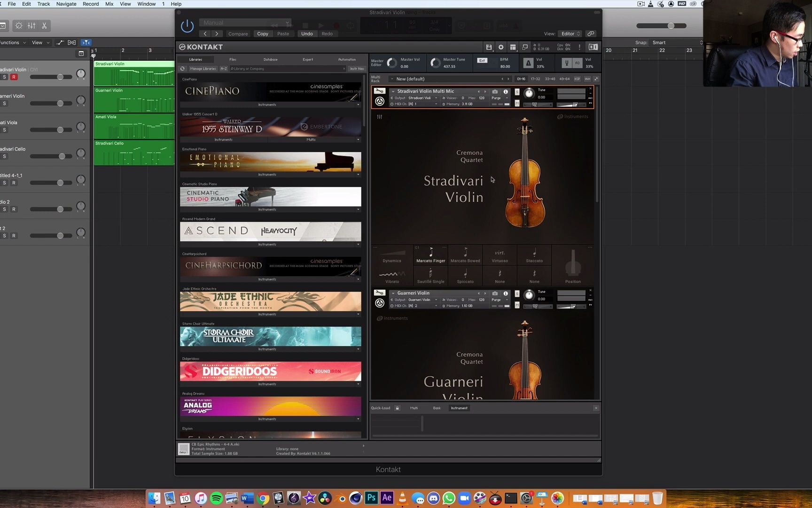Open Kontakt options gear icon
Viewport: 812px width, 508px height.
click(x=501, y=47)
